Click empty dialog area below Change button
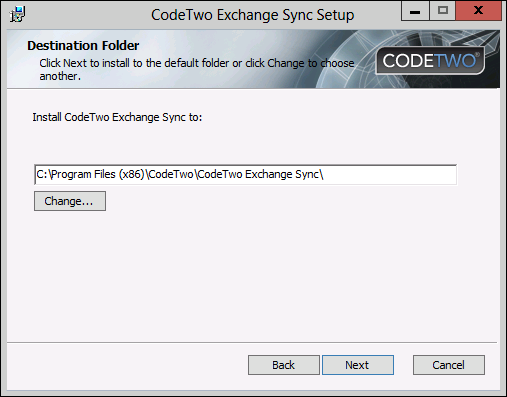 point(253,277)
